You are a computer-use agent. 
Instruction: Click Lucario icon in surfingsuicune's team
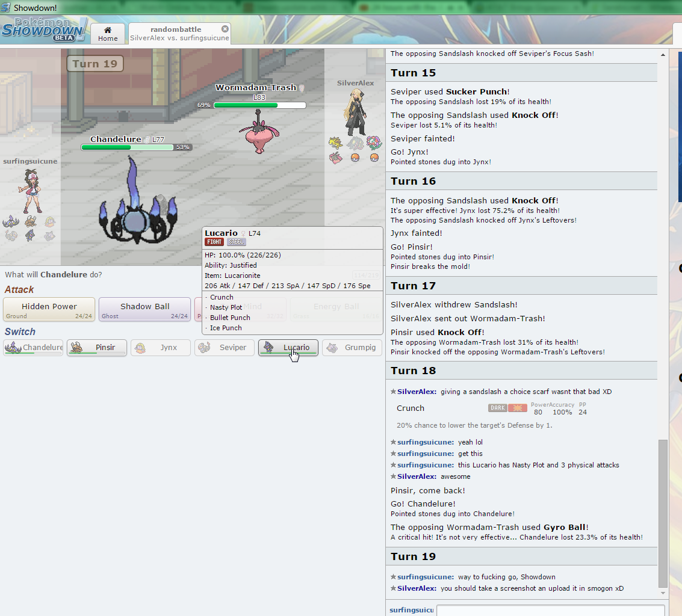pos(30,236)
